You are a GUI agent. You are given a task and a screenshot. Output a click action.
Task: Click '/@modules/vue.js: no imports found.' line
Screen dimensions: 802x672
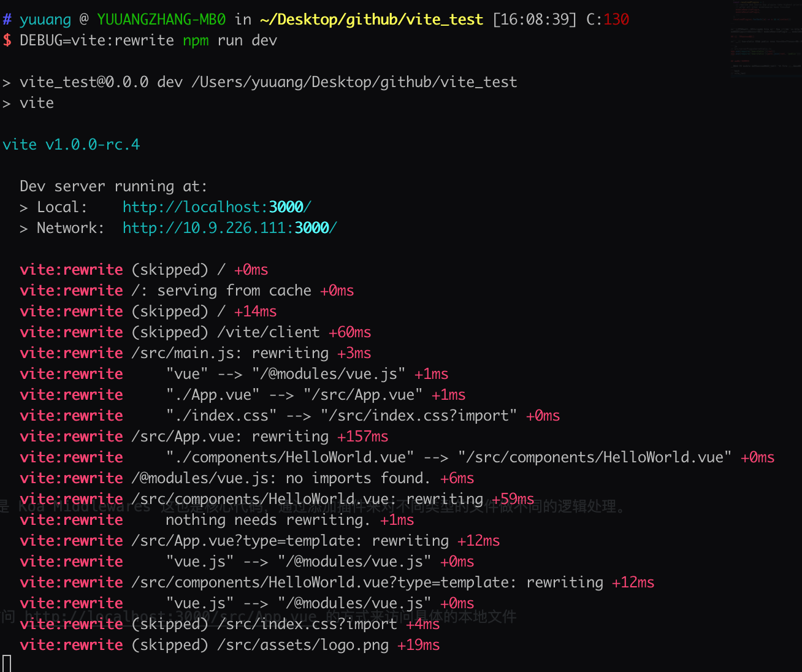click(x=246, y=478)
